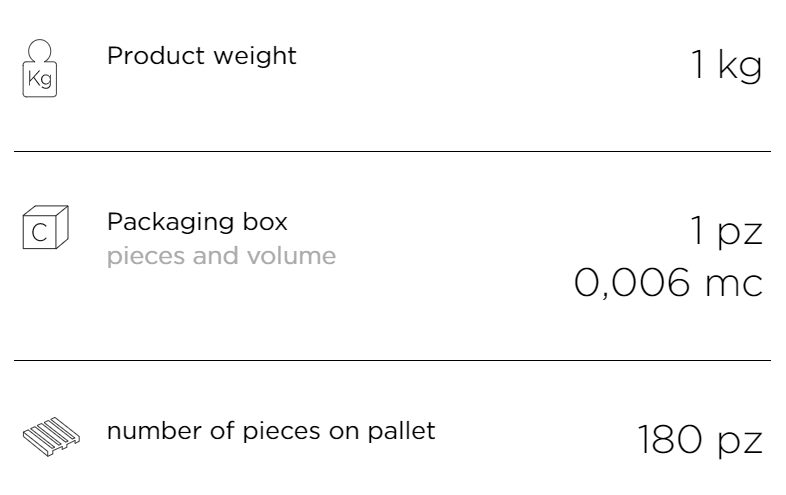Click the pieces and volume subtitle

[x=221, y=257]
